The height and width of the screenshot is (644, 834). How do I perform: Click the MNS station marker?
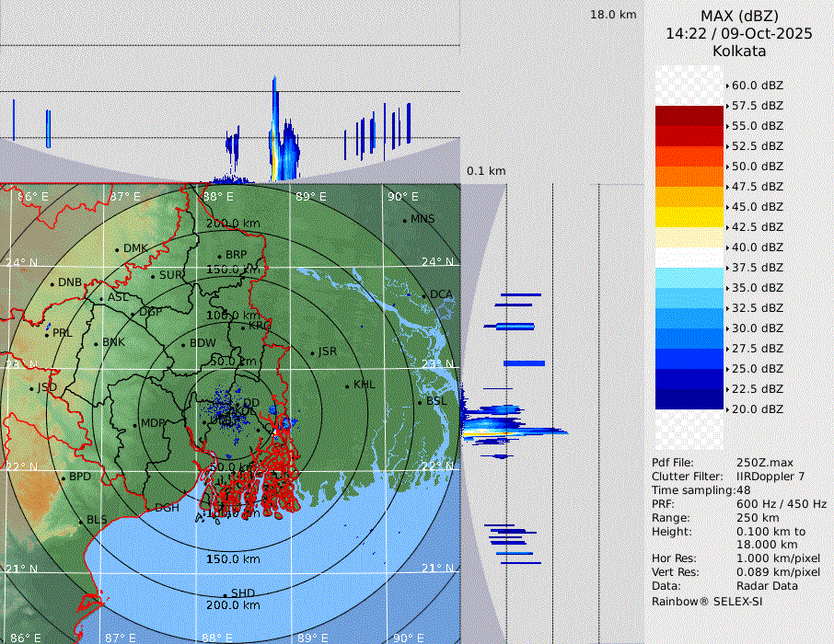pos(404,220)
